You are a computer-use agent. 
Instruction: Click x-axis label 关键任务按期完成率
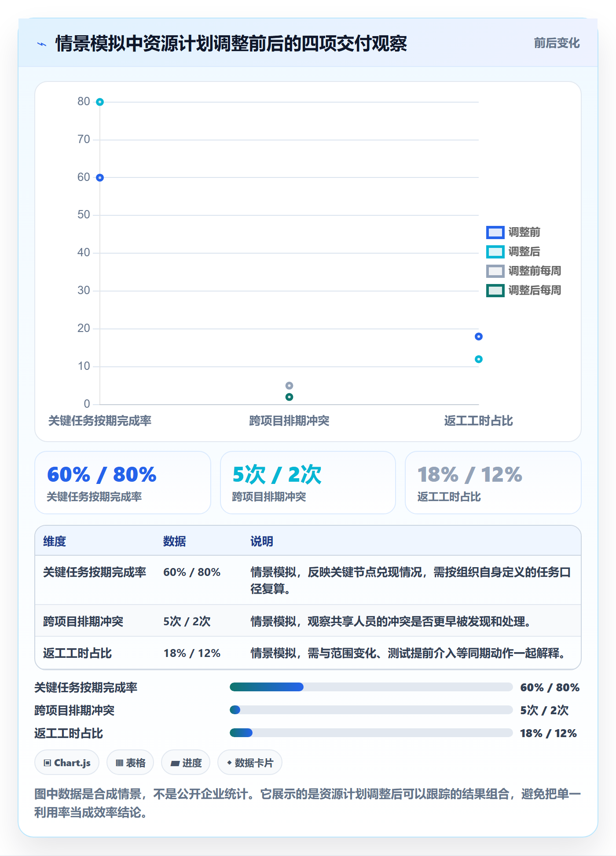(100, 421)
